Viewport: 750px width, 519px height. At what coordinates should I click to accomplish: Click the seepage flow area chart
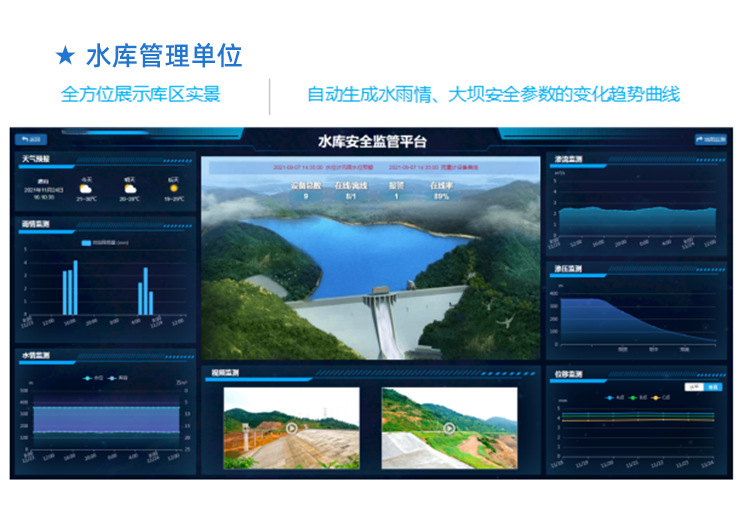638,221
